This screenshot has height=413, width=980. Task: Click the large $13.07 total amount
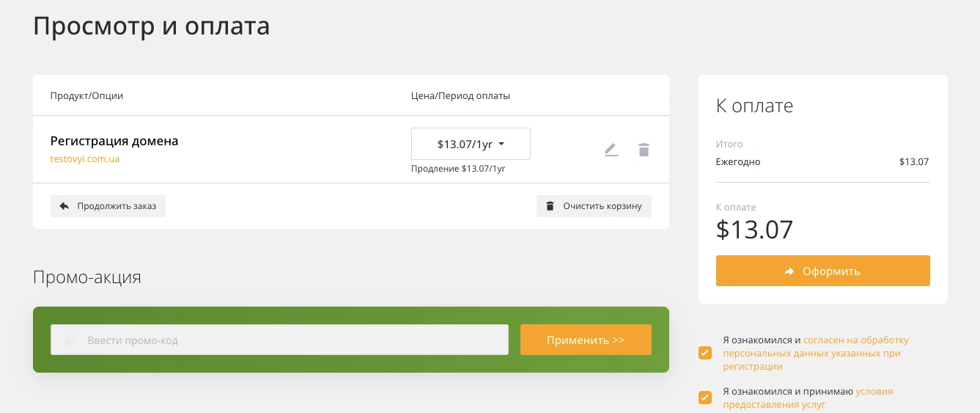click(x=754, y=230)
